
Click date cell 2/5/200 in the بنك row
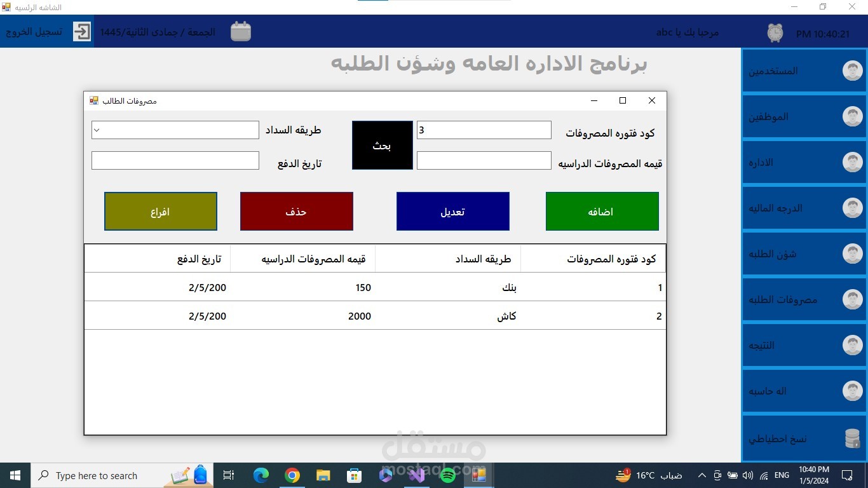click(158, 287)
